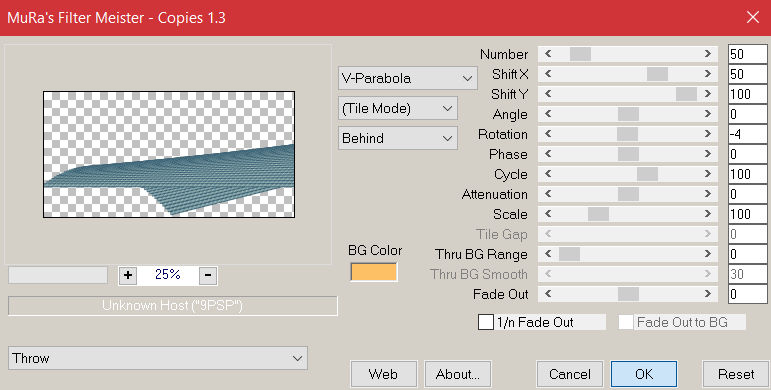Click left arrow of Scale slider
This screenshot has height=390, width=771.
click(548, 214)
